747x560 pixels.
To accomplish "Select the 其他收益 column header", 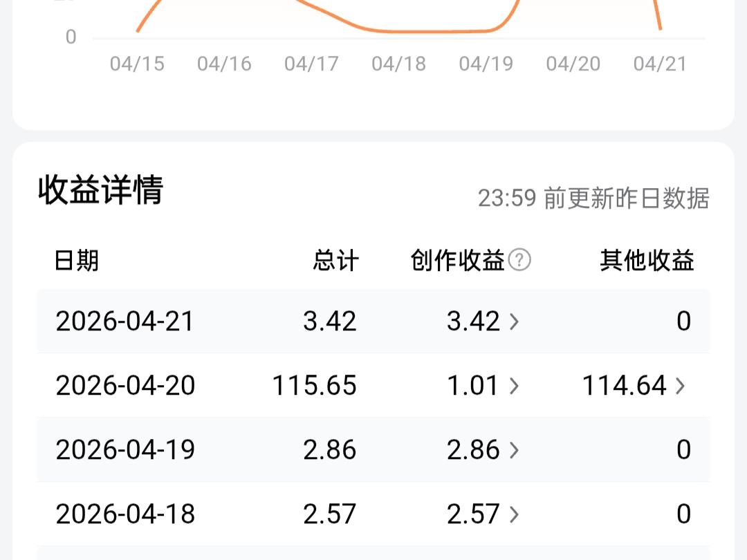I will (x=648, y=261).
